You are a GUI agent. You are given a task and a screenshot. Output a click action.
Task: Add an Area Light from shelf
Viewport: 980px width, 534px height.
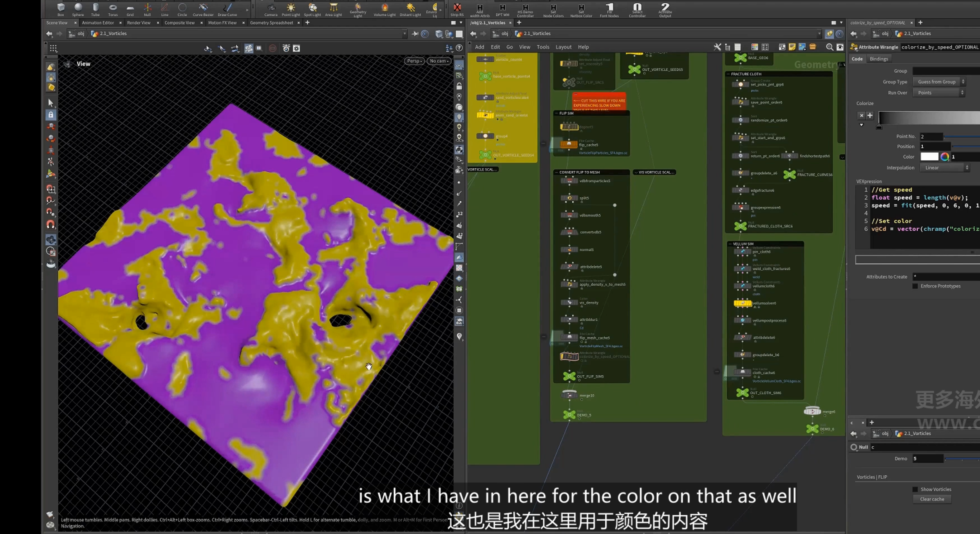(x=333, y=10)
